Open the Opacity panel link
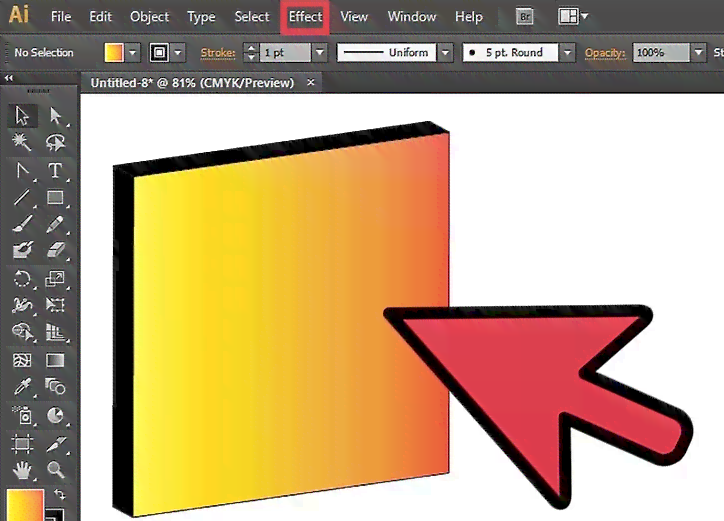This screenshot has width=724, height=521. click(605, 53)
